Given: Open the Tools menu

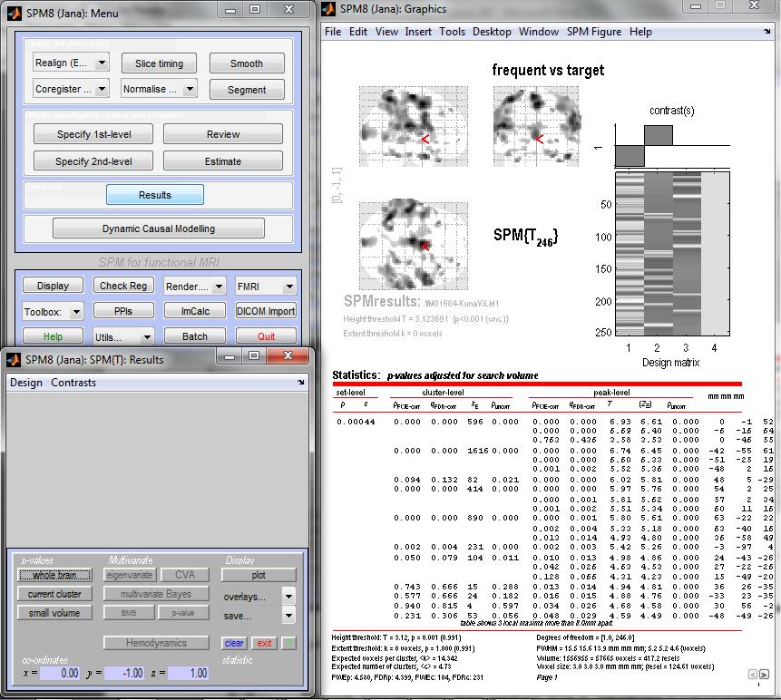Looking at the screenshot, I should click(452, 32).
